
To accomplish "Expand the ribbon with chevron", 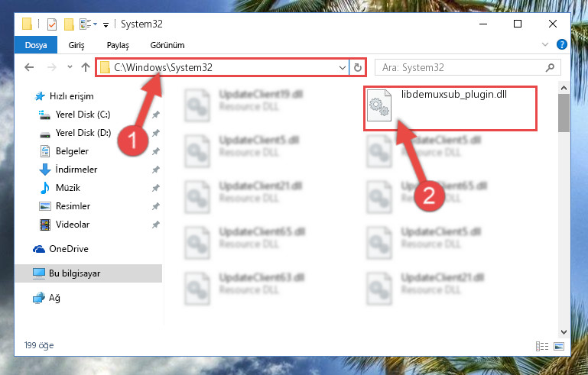I will click(x=545, y=44).
